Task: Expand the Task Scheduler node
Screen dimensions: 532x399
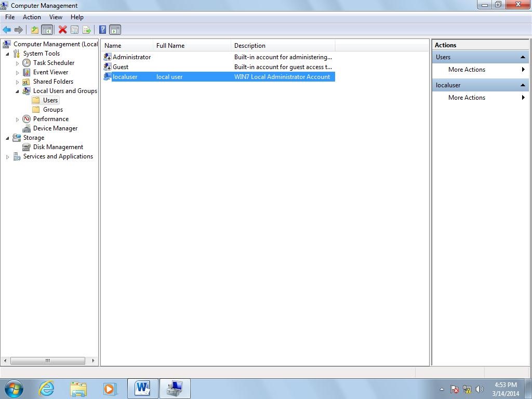Action: [x=17, y=63]
